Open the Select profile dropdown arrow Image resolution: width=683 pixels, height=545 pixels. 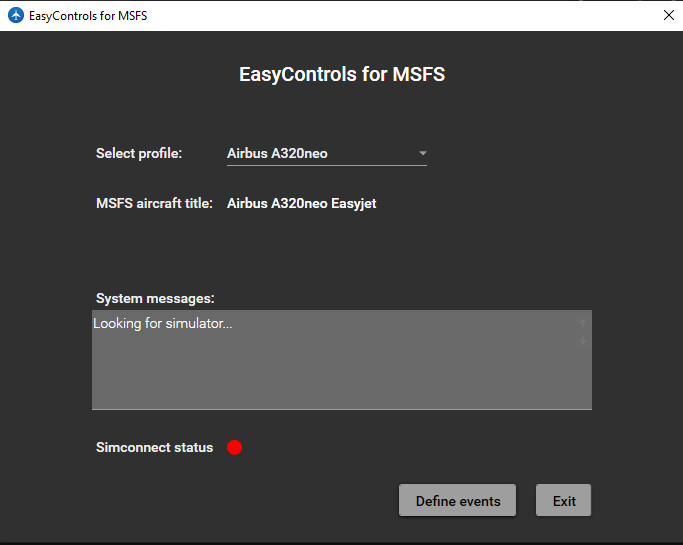(x=422, y=153)
